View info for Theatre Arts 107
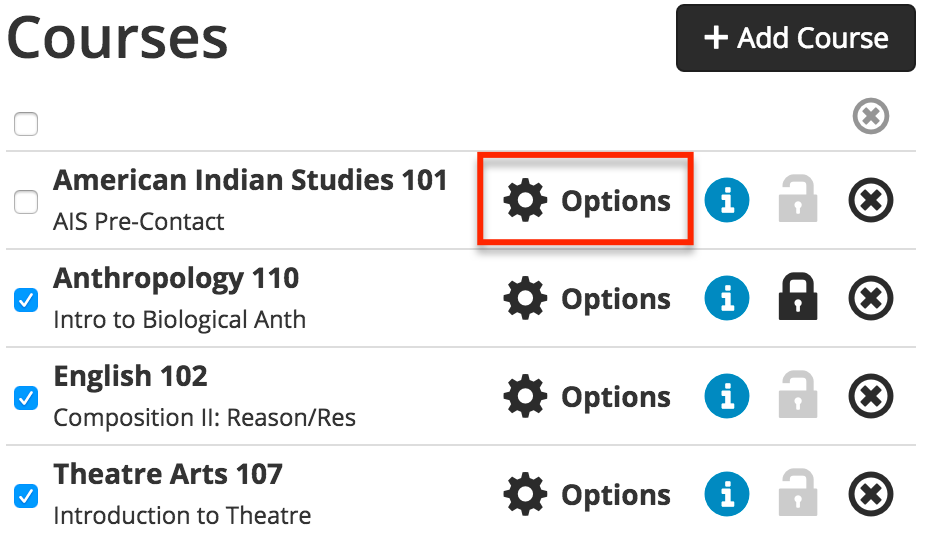Viewport: 928px width, 546px height. [727, 495]
